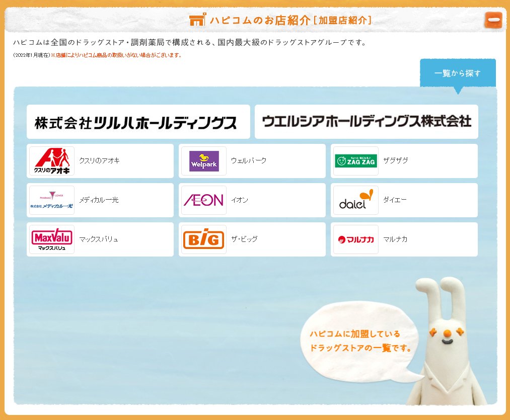Open the 一覧から探す tab
Image resolution: width=510 pixels, height=420 pixels.
458,73
